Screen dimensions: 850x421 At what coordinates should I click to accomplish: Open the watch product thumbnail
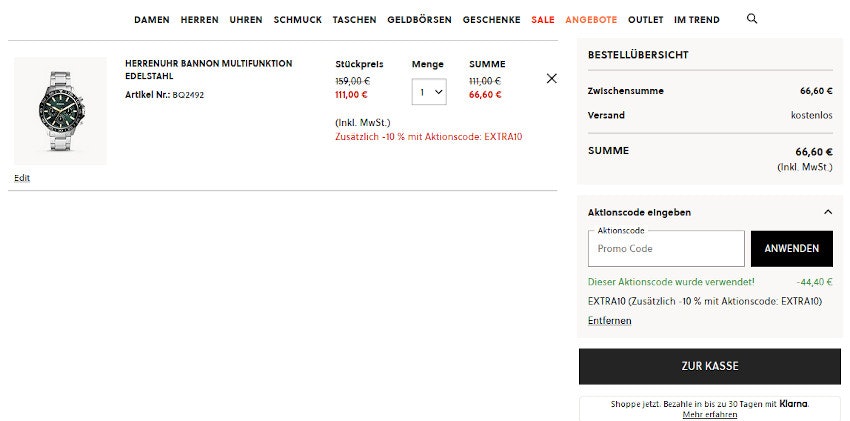pyautogui.click(x=60, y=111)
